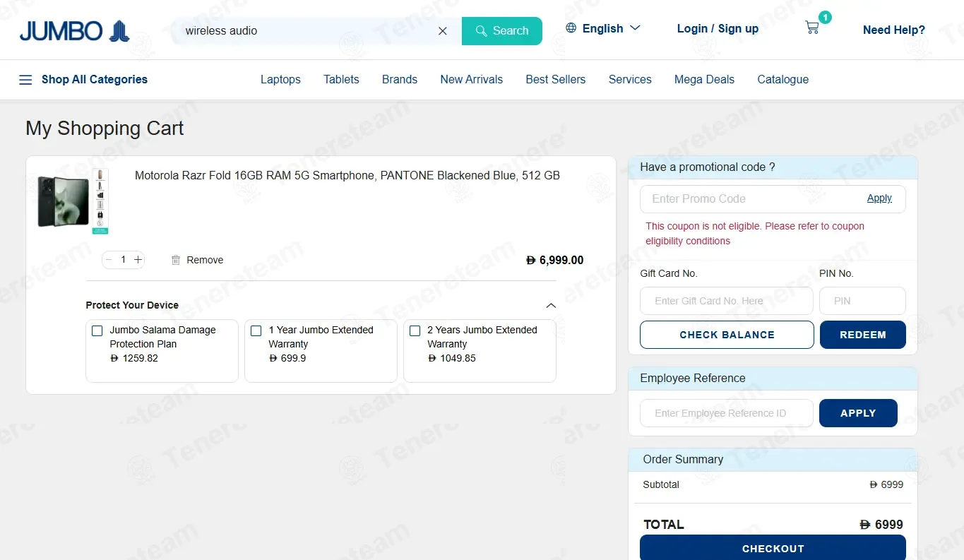Image resolution: width=964 pixels, height=560 pixels.
Task: Click Apply for the promo code
Action: [879, 198]
